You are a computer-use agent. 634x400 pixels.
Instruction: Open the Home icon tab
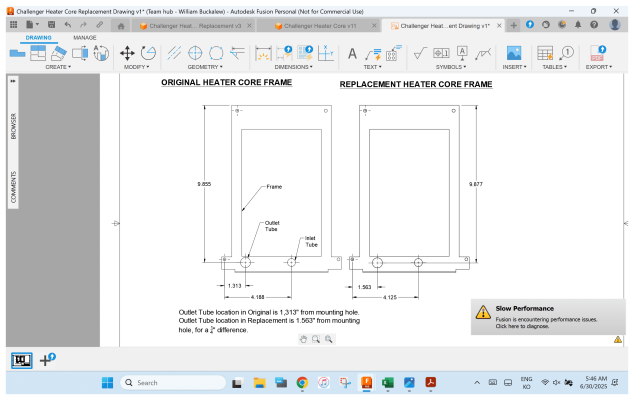[121, 25]
